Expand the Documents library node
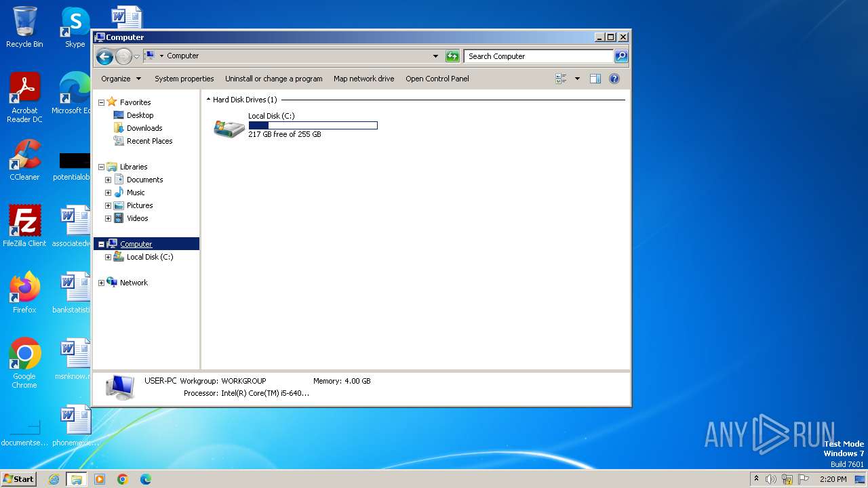The width and height of the screenshot is (868, 488). click(108, 180)
